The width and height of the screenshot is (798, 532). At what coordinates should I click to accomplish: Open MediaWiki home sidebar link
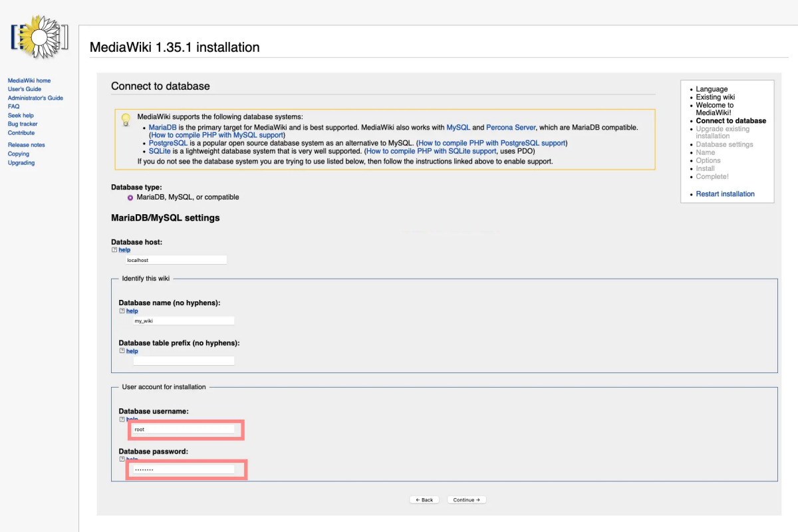pos(29,80)
